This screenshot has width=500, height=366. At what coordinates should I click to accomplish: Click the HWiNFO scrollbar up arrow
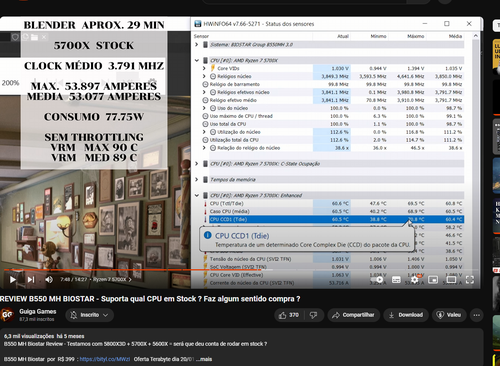476,36
